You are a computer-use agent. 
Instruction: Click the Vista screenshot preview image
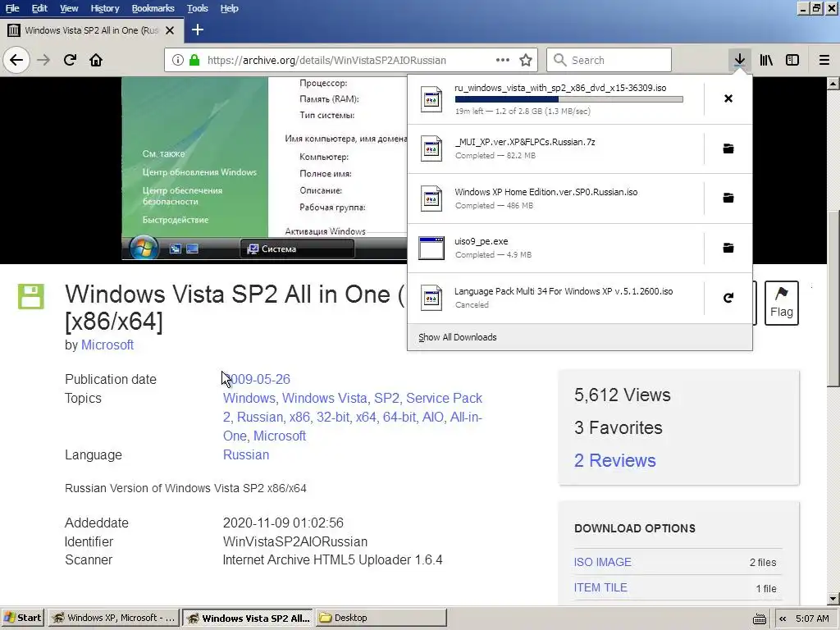pyautogui.click(x=265, y=169)
